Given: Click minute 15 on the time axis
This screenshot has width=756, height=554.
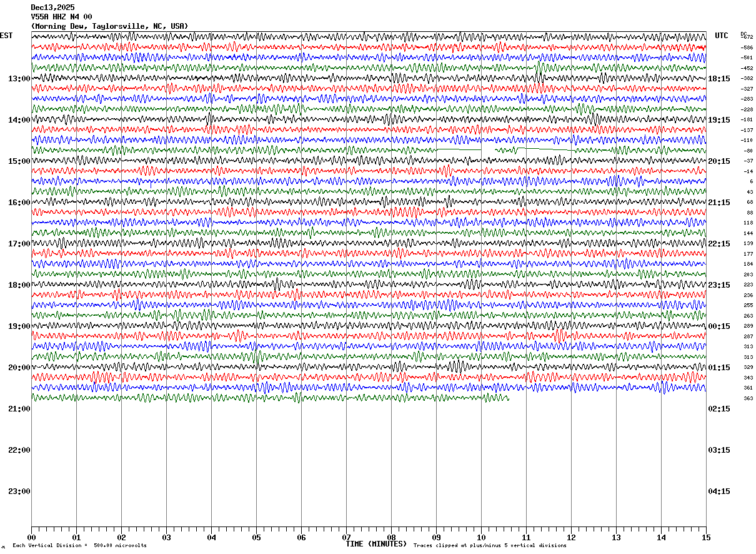Looking at the screenshot, I should 706,537.
